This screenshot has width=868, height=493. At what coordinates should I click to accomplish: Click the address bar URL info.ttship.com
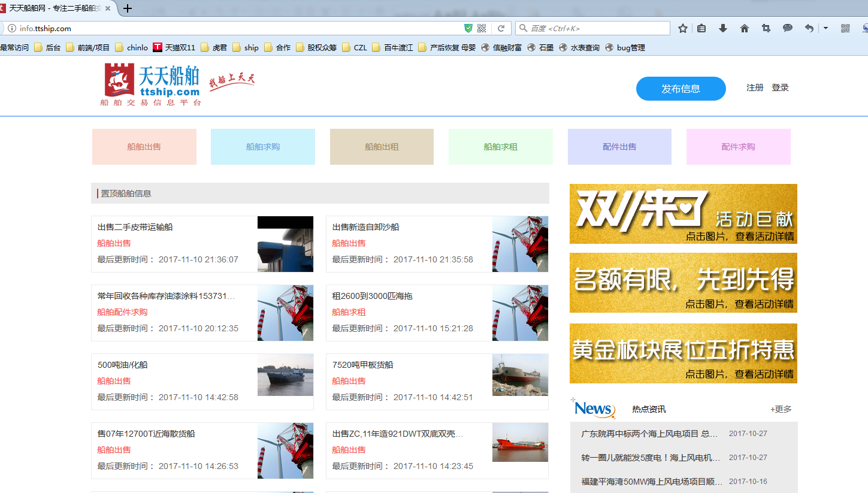point(46,28)
